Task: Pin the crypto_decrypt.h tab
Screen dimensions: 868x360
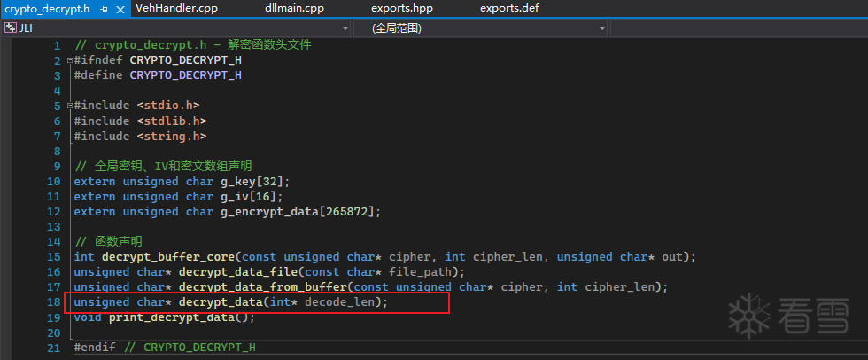Action: 105,10
